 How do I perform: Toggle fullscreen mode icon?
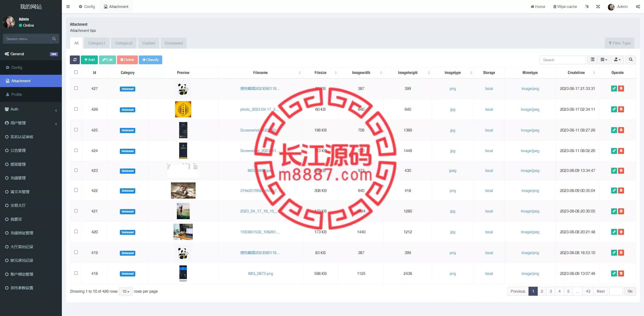(x=598, y=7)
